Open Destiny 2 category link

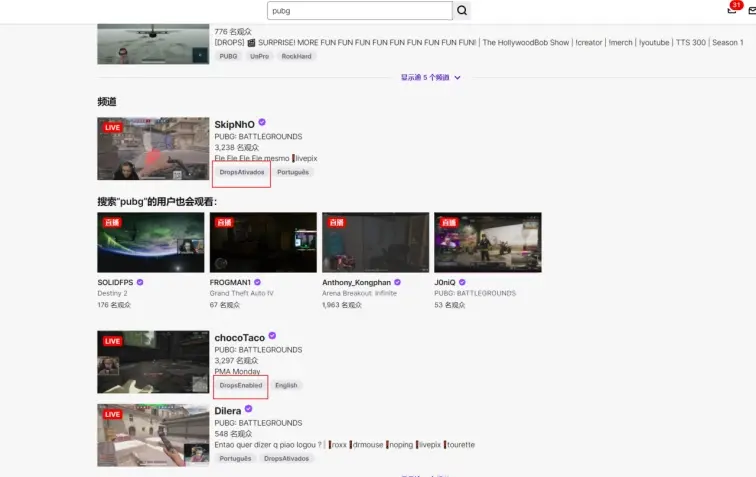(x=112, y=293)
